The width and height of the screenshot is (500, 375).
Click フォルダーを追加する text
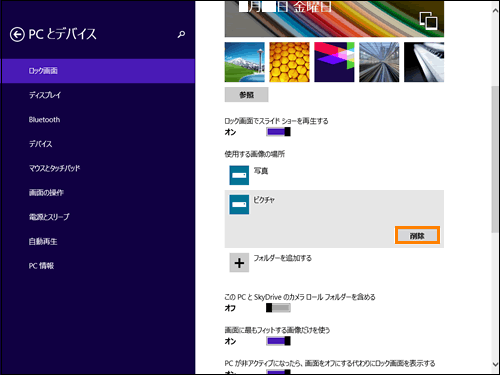point(282,258)
